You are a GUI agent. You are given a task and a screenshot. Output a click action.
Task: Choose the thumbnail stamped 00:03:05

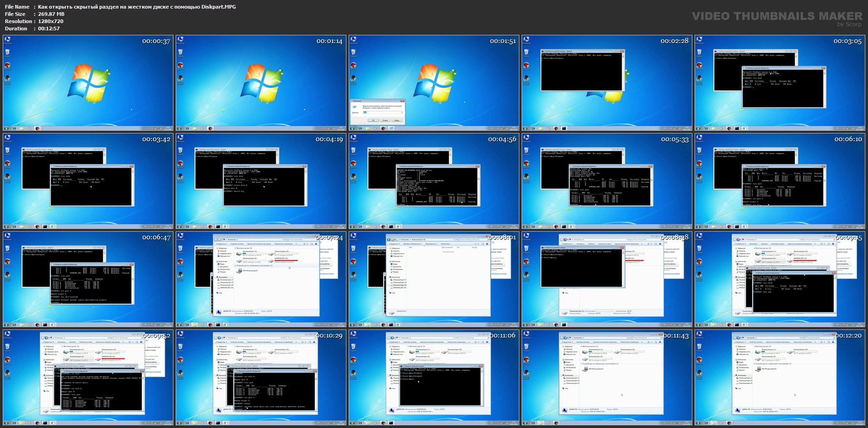pos(780,83)
